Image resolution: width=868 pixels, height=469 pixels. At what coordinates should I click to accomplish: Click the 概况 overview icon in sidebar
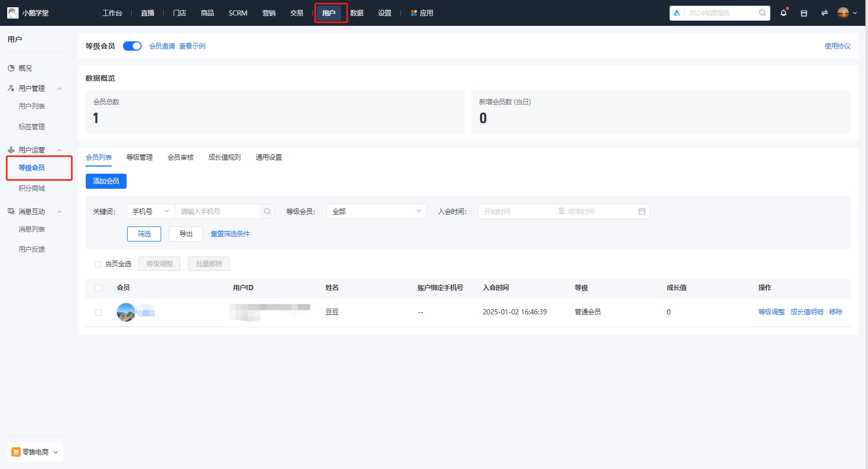coord(11,68)
